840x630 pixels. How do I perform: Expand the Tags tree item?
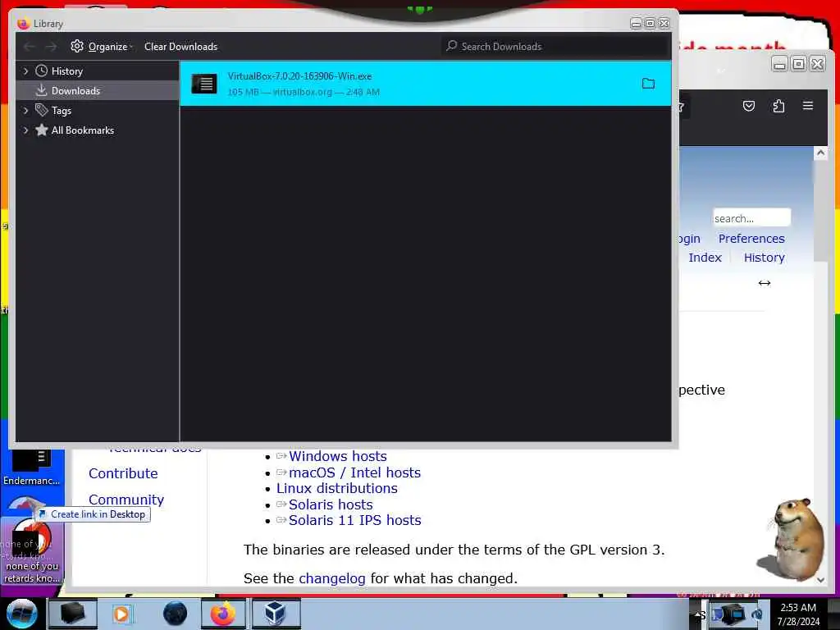point(25,111)
